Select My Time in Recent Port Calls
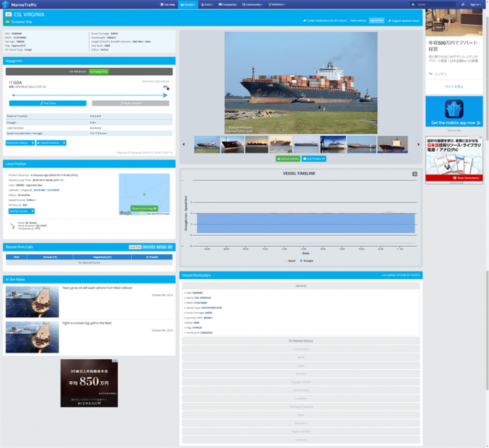The image size is (489, 448). pos(161,247)
